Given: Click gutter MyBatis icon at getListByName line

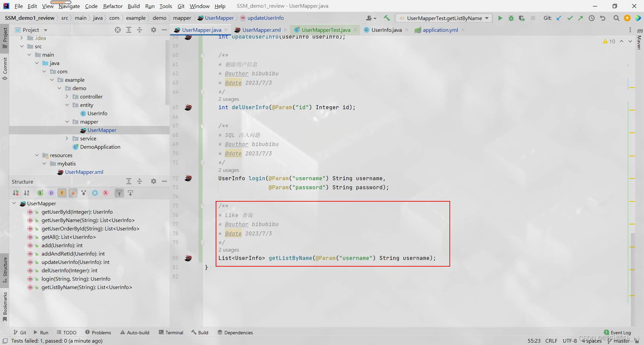Looking at the screenshot, I should pos(188,258).
